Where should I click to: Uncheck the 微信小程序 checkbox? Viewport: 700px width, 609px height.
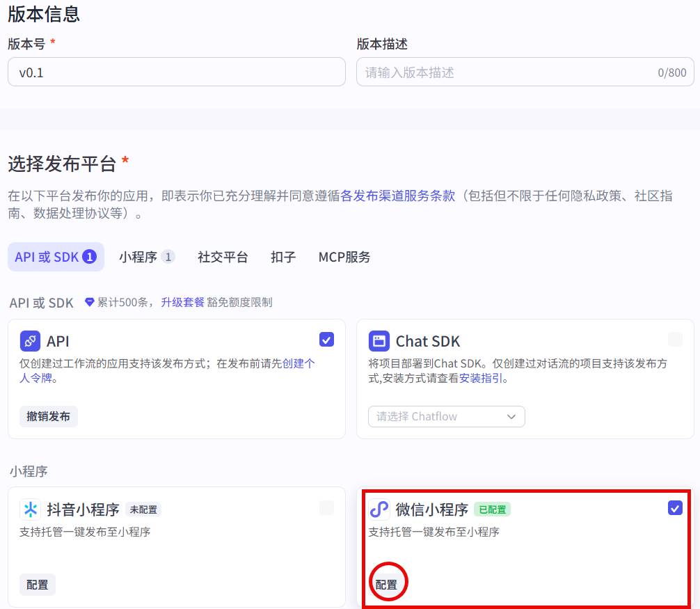coord(675,508)
